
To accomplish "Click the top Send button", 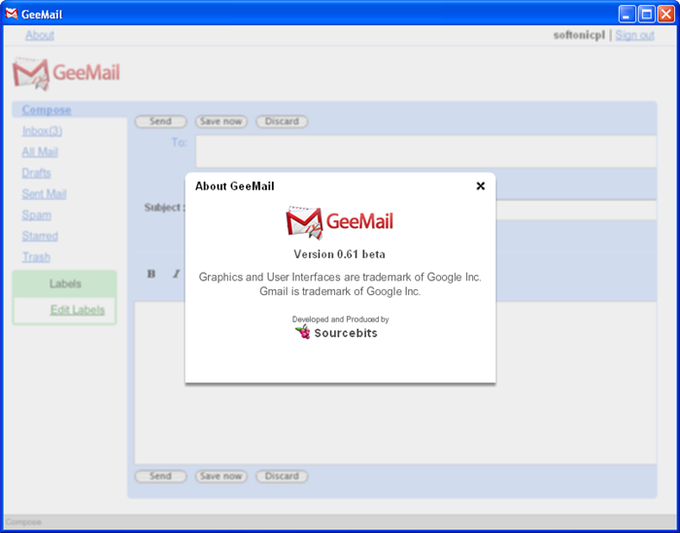I will (x=160, y=121).
